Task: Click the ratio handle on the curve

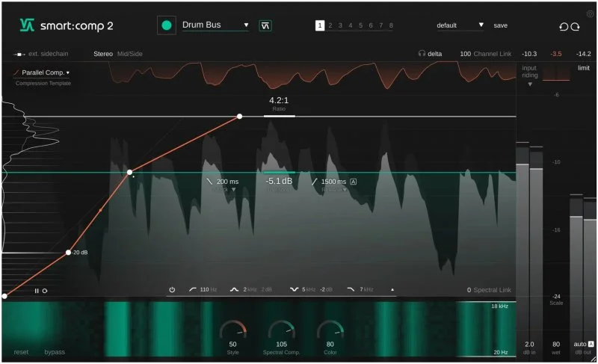Action: coord(239,117)
